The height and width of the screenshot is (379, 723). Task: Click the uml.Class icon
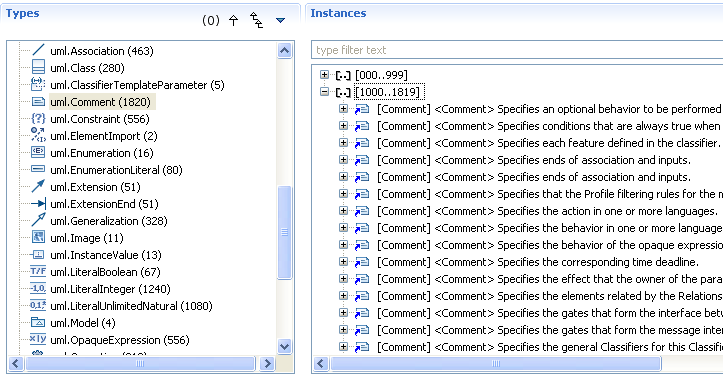point(38,68)
